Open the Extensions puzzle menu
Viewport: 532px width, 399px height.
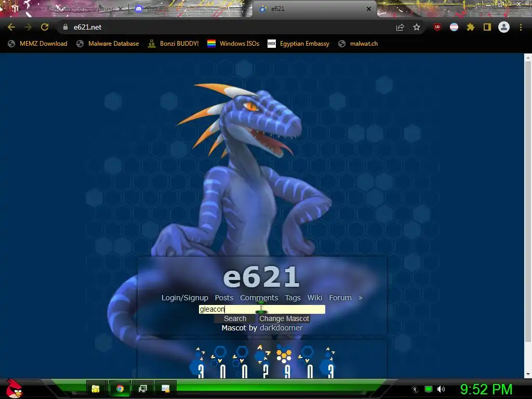[471, 27]
